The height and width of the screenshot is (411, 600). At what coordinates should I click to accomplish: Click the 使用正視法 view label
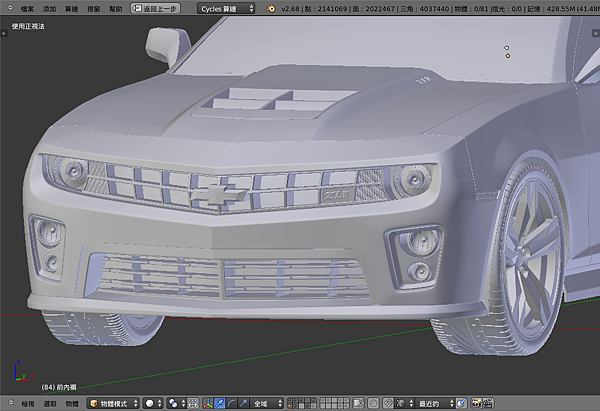[x=28, y=26]
